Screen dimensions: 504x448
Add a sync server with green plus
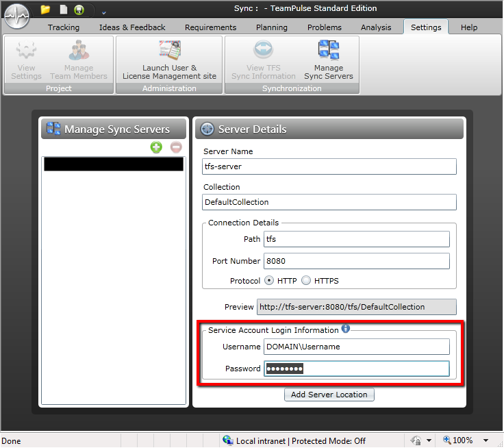pos(156,147)
